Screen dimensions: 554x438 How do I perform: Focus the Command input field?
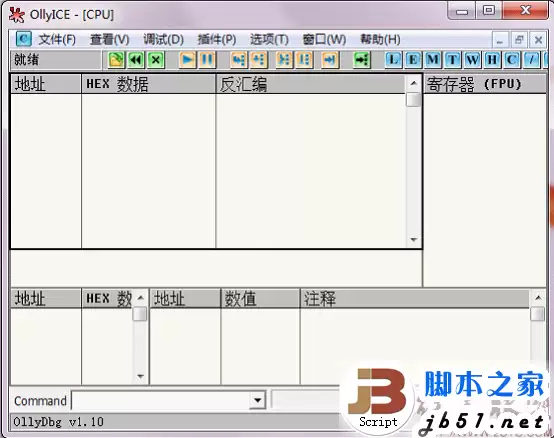pyautogui.click(x=161, y=400)
